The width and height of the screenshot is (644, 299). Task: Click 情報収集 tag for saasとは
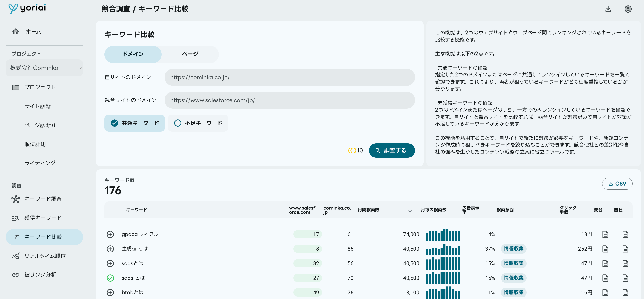tap(513, 263)
